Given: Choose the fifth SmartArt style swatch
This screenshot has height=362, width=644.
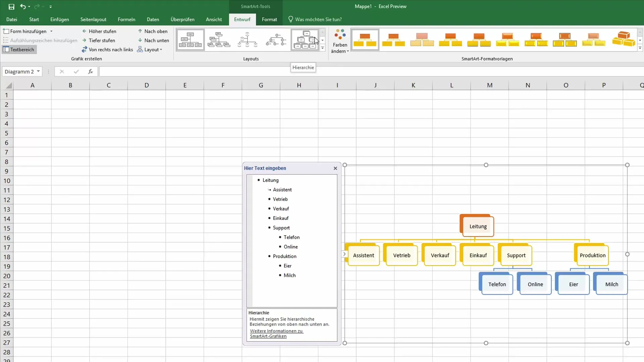Looking at the screenshot, I should (x=479, y=40).
